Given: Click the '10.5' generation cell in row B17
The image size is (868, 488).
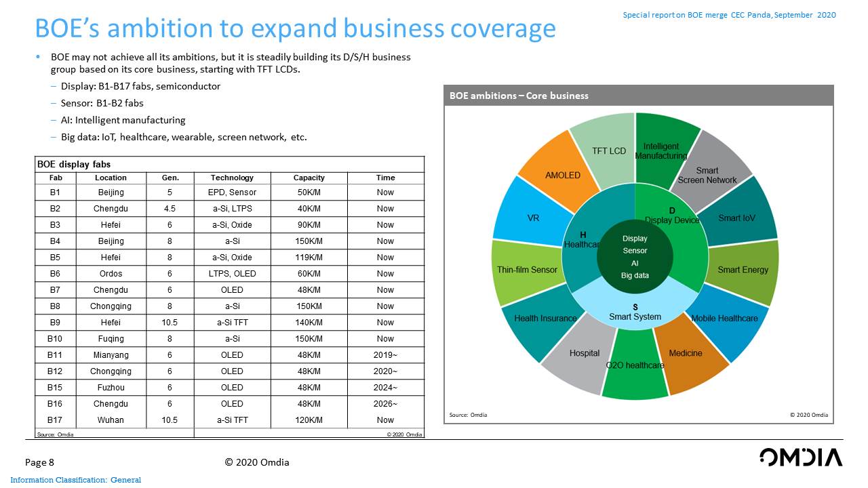Looking at the screenshot, I should 170,420.
